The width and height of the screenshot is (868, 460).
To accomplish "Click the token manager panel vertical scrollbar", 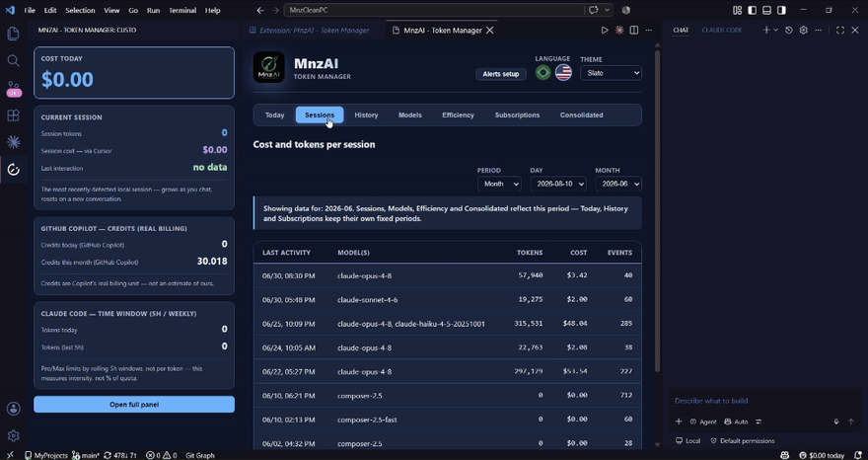I will [x=657, y=210].
